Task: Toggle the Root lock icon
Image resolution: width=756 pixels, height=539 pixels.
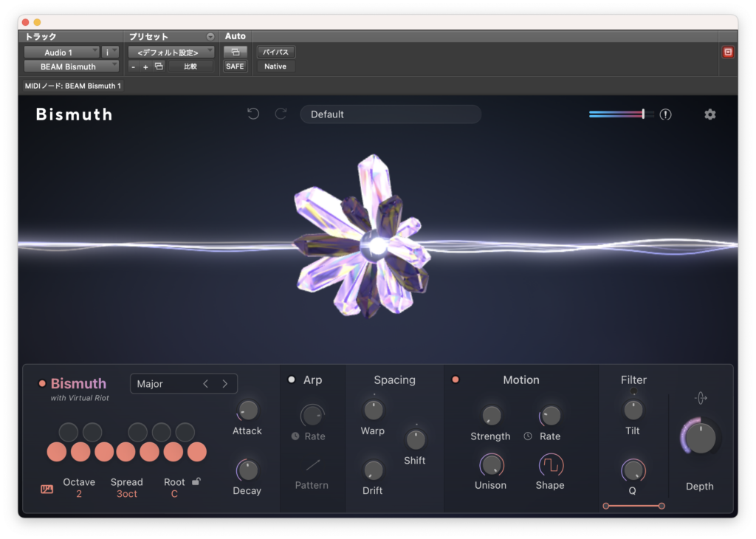Action: click(x=196, y=481)
